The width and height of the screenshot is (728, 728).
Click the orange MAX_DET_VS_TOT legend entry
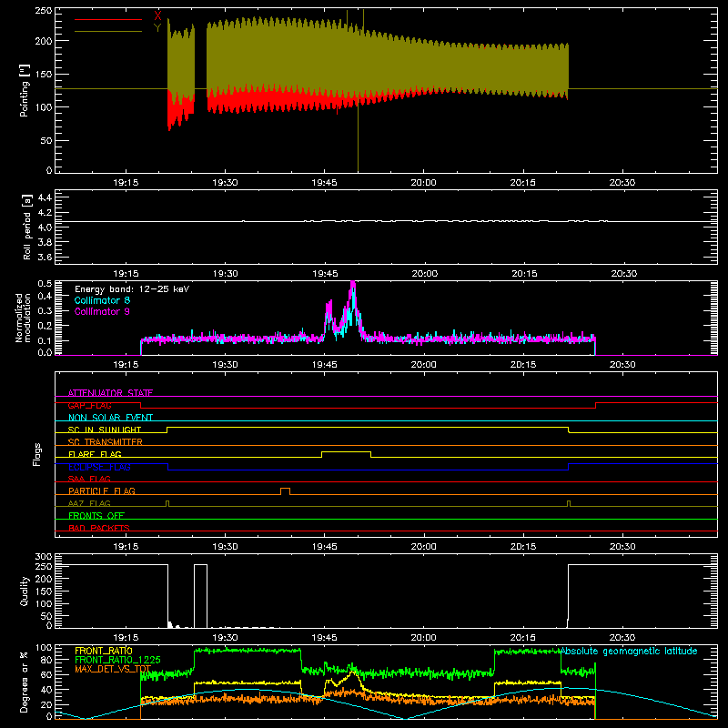click(113, 669)
